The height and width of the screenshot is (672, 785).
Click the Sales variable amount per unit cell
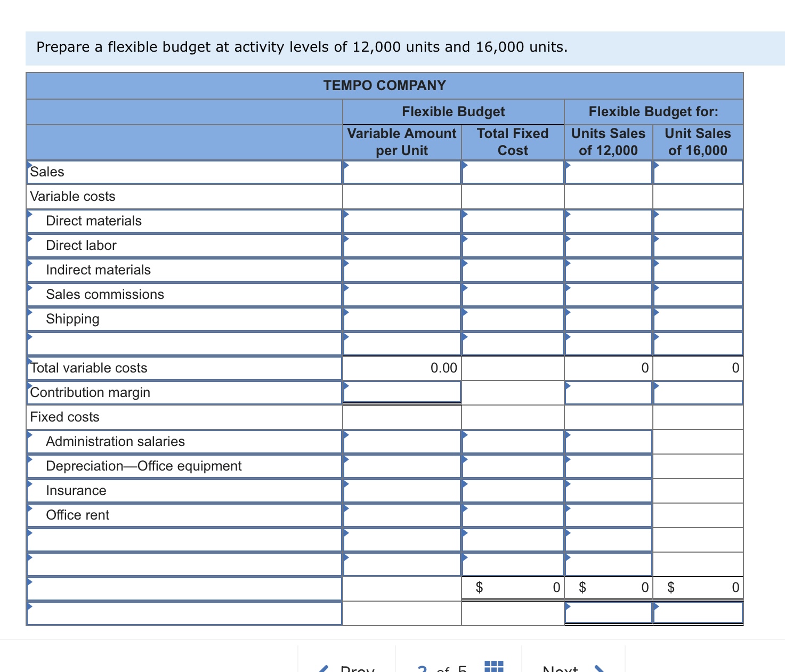[x=402, y=172]
